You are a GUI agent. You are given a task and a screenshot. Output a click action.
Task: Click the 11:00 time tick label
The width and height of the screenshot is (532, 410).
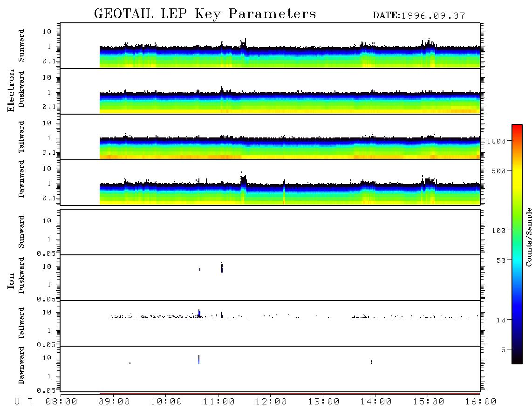point(219,402)
